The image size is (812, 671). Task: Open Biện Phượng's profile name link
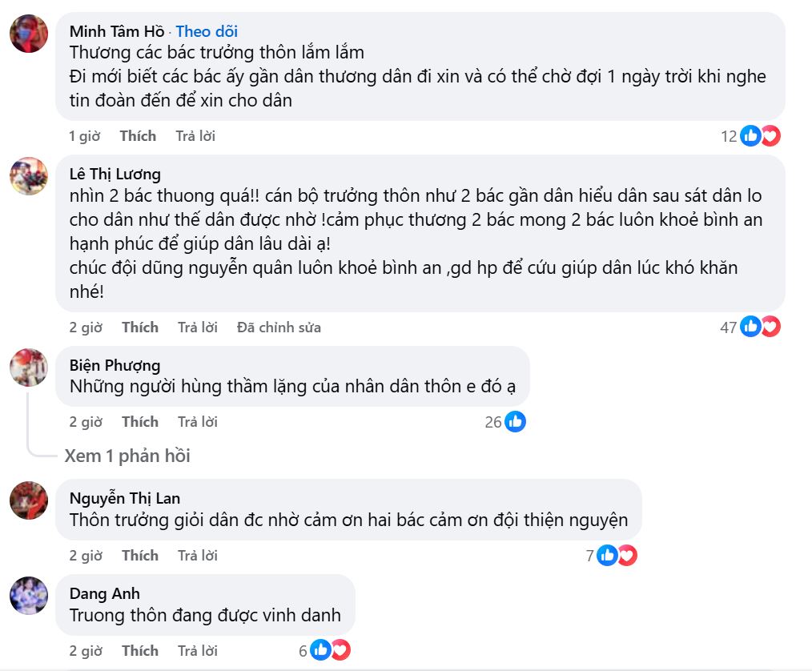tap(115, 365)
